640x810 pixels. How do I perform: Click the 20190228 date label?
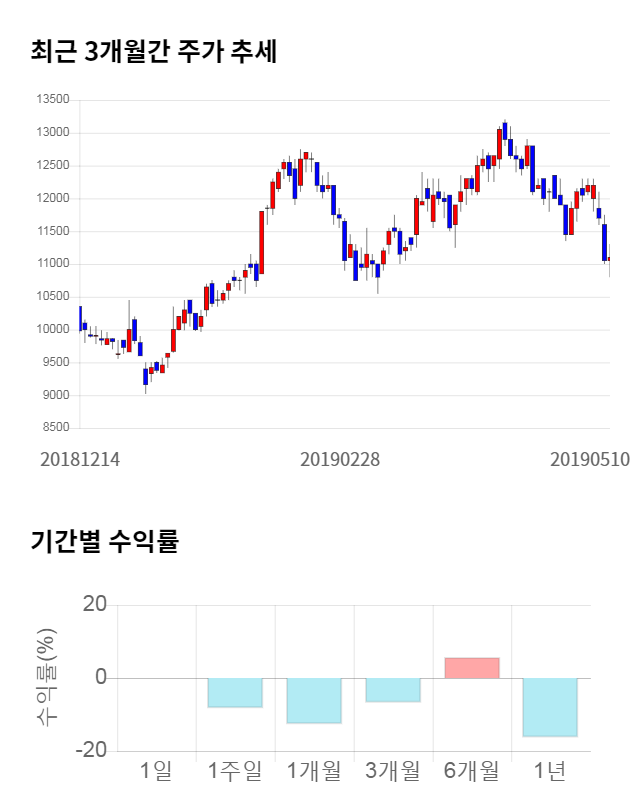[340, 460]
